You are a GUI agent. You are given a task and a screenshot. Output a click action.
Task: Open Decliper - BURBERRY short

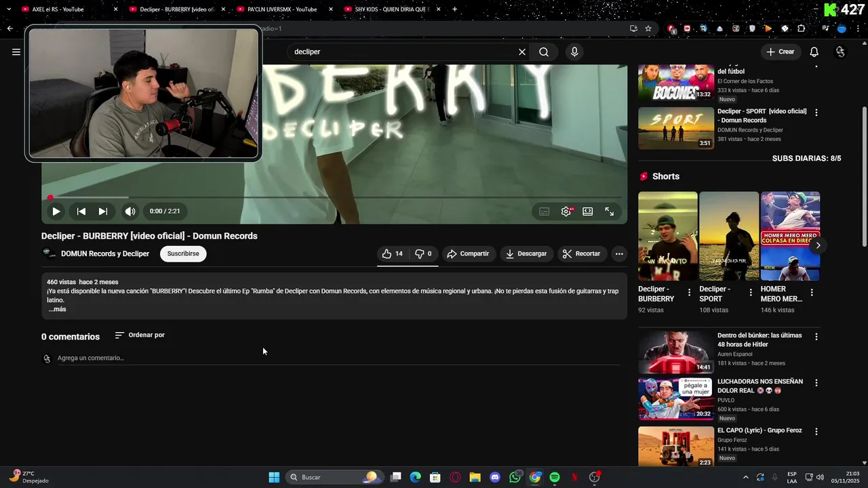668,236
